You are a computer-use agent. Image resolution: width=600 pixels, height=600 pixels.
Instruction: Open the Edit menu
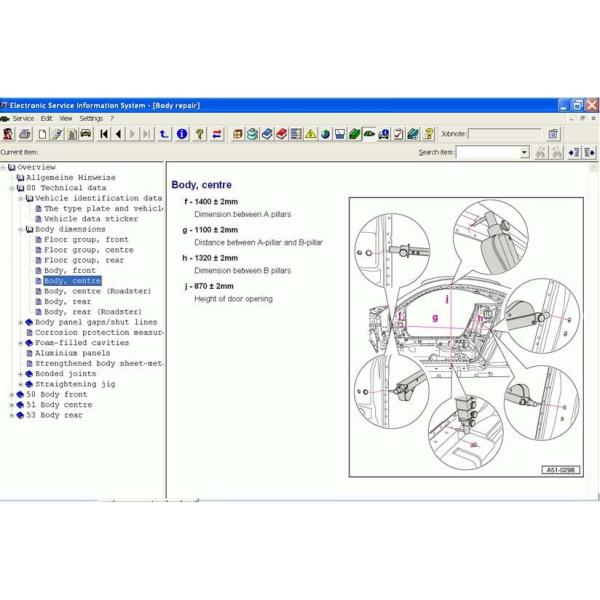(x=46, y=119)
